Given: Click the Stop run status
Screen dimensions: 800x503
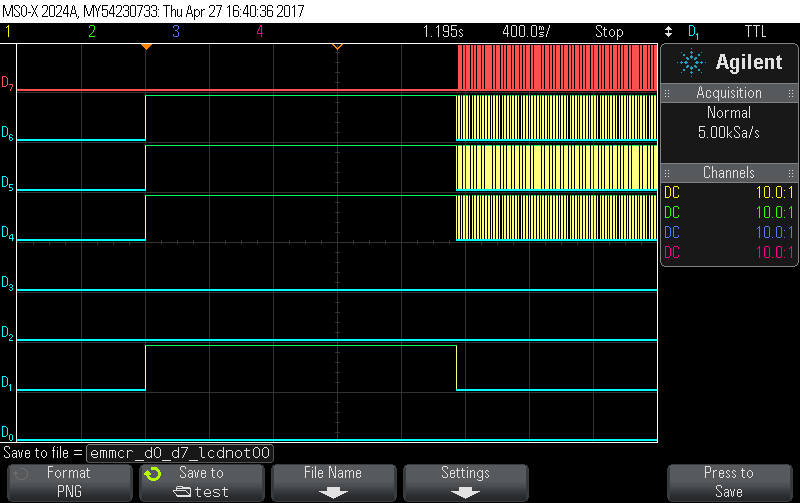Looking at the screenshot, I should coord(609,32).
